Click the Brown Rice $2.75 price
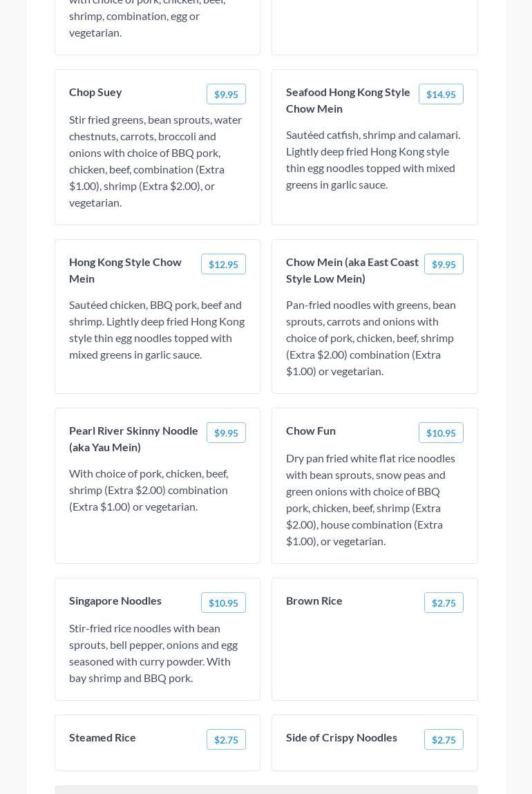This screenshot has height=794, width=532. pyautogui.click(x=444, y=603)
